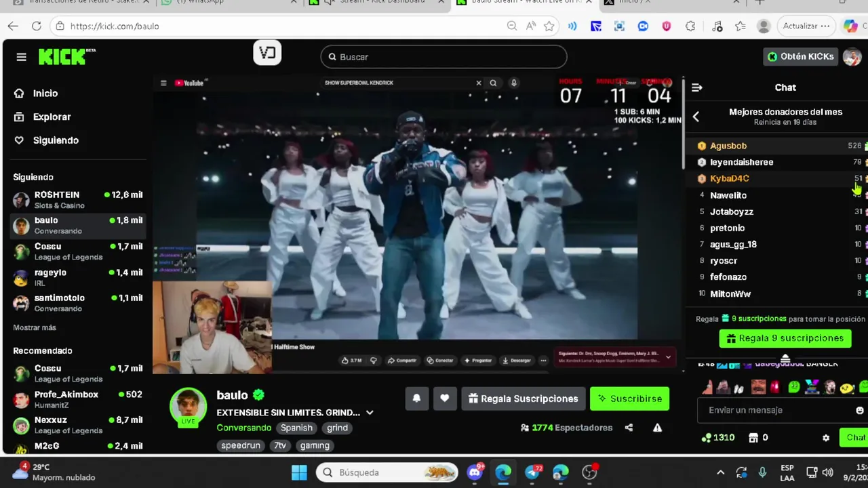Collapse leaderboard with the eject-arrow handle
Image resolution: width=868 pixels, height=488 pixels.
click(785, 359)
